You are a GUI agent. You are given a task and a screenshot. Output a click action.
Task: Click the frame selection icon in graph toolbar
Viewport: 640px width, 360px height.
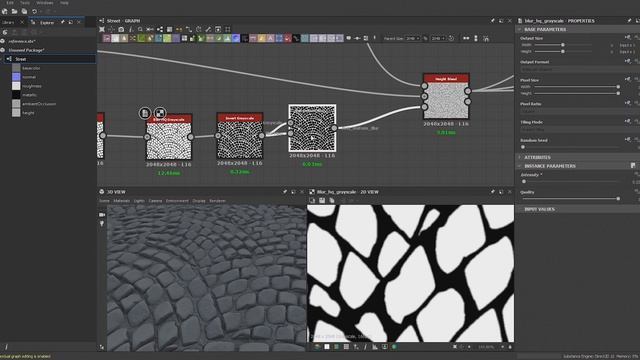pyautogui.click(x=228, y=29)
